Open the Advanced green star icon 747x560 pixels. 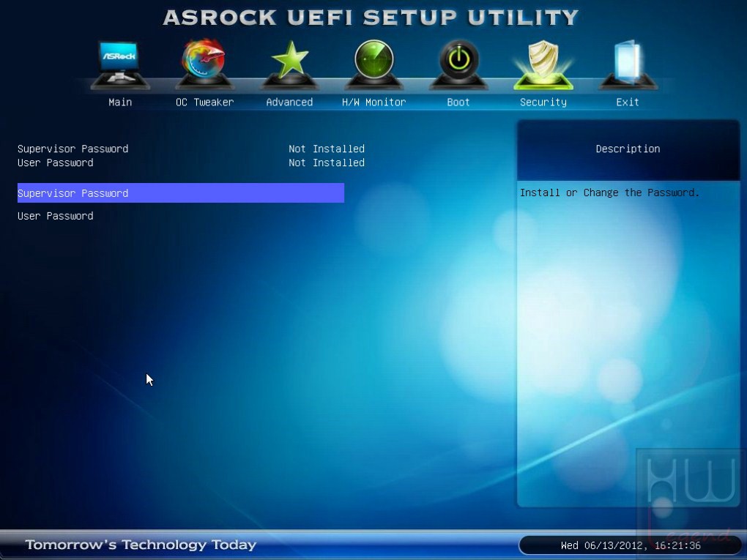(x=289, y=64)
